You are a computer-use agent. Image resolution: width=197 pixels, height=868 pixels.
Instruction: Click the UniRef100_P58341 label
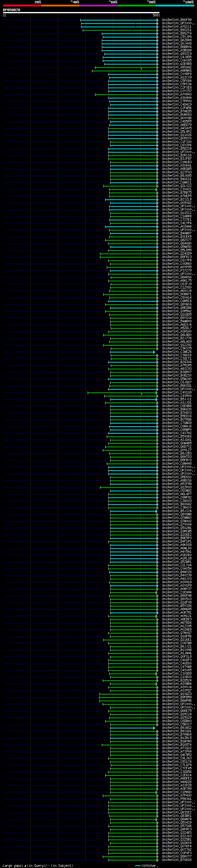pos(177,799)
